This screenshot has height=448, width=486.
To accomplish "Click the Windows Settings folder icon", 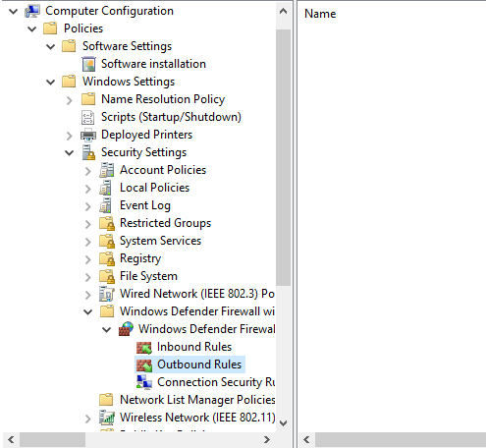I will [x=69, y=82].
